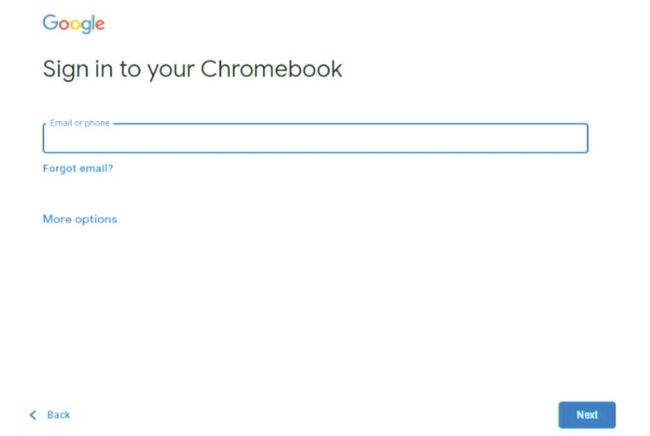Click the left edge of the email field
The height and width of the screenshot is (436, 650).
coord(52,139)
